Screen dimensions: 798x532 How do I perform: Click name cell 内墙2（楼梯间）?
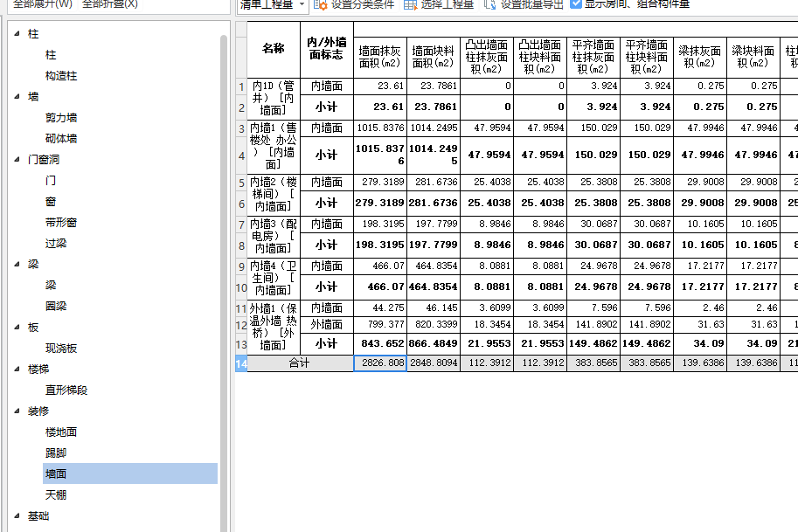(x=274, y=194)
